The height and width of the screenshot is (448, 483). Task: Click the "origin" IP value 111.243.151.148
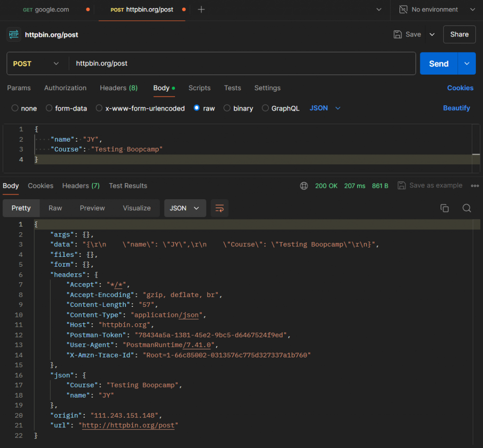[x=124, y=415]
